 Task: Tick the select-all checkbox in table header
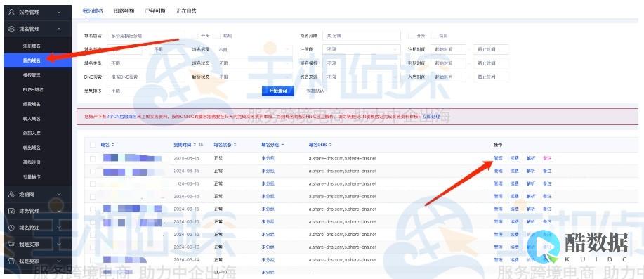93,145
